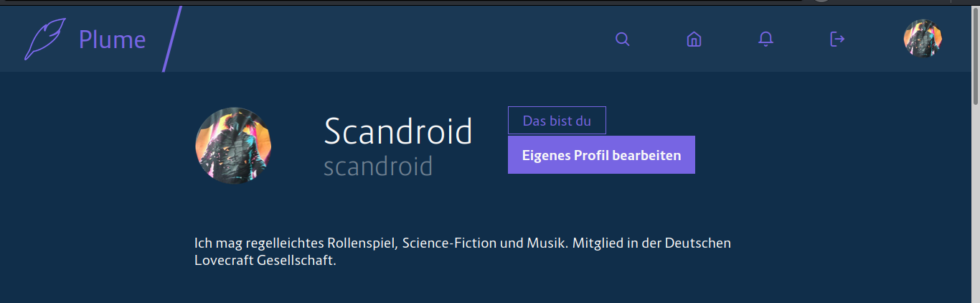Log out using the exit arrow icon

[837, 39]
